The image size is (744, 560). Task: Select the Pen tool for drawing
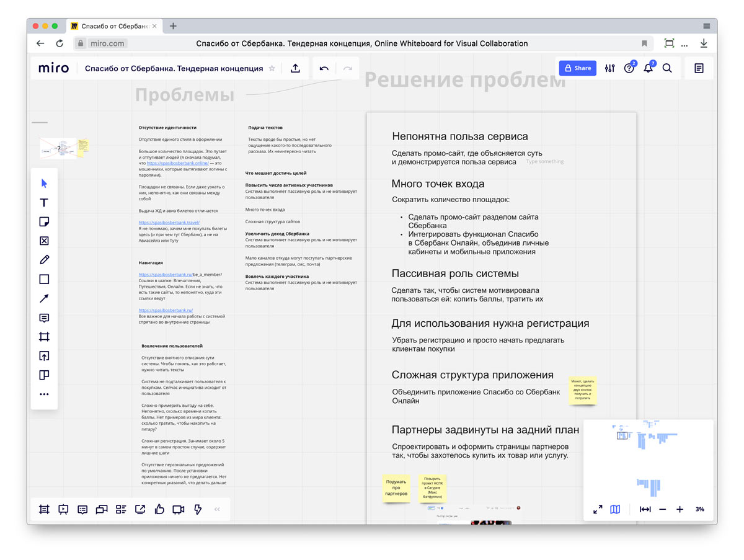tap(44, 259)
